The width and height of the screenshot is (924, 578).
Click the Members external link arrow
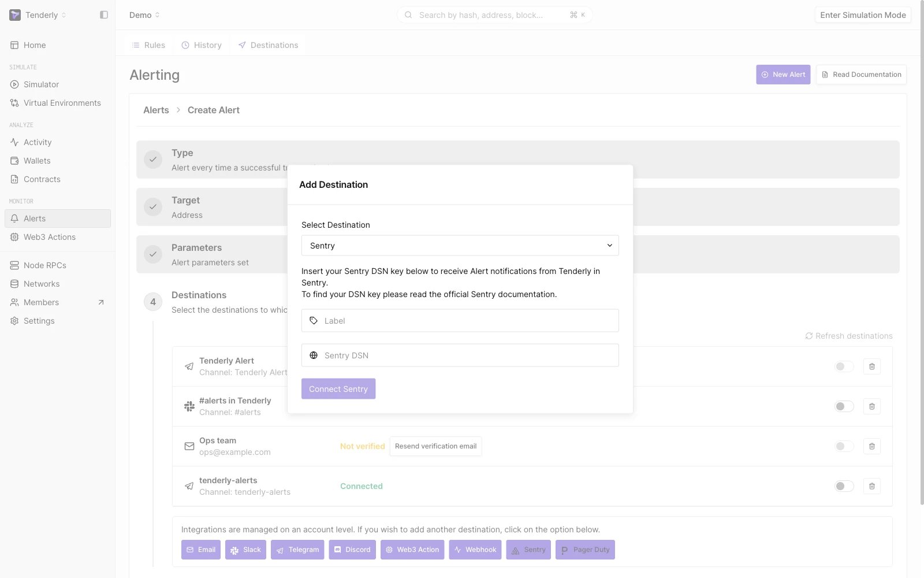click(101, 302)
